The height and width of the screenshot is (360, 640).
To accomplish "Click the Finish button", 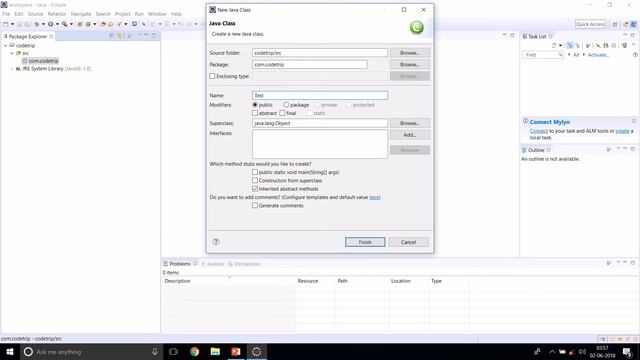I will click(365, 242).
